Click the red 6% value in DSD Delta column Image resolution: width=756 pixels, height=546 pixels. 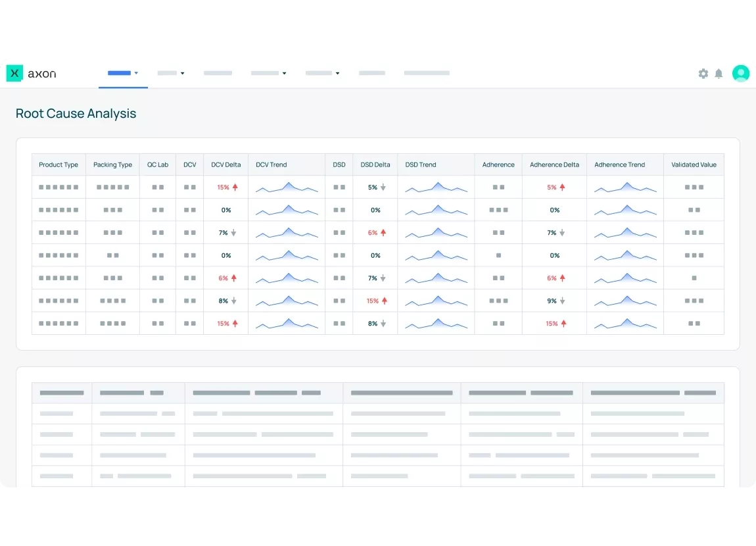(372, 232)
